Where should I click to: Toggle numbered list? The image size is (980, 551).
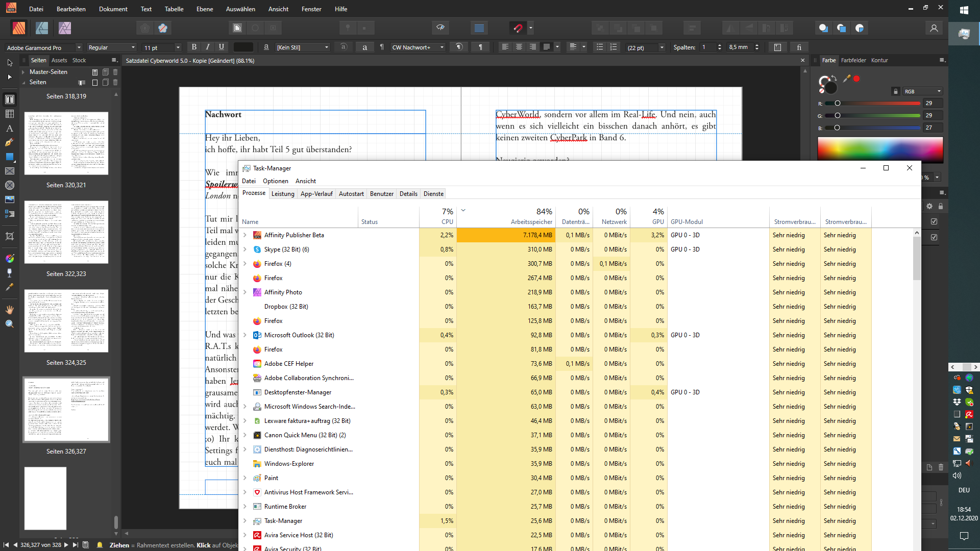(x=614, y=47)
